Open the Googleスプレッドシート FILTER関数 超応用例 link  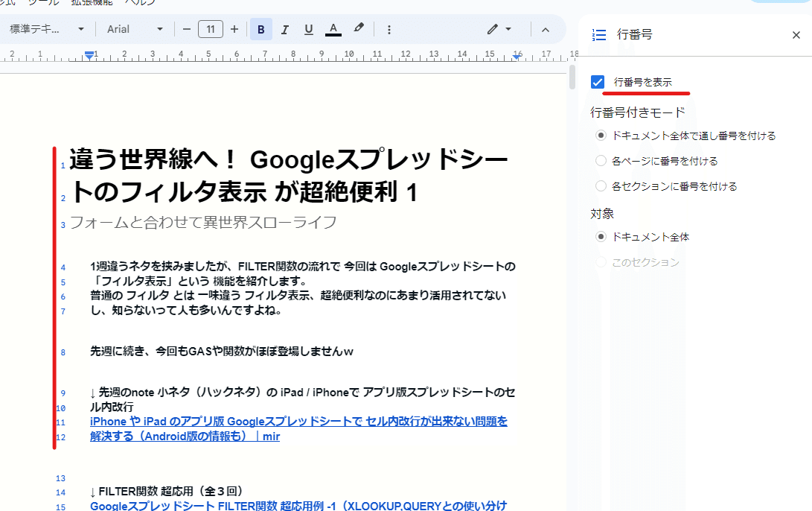point(298,506)
